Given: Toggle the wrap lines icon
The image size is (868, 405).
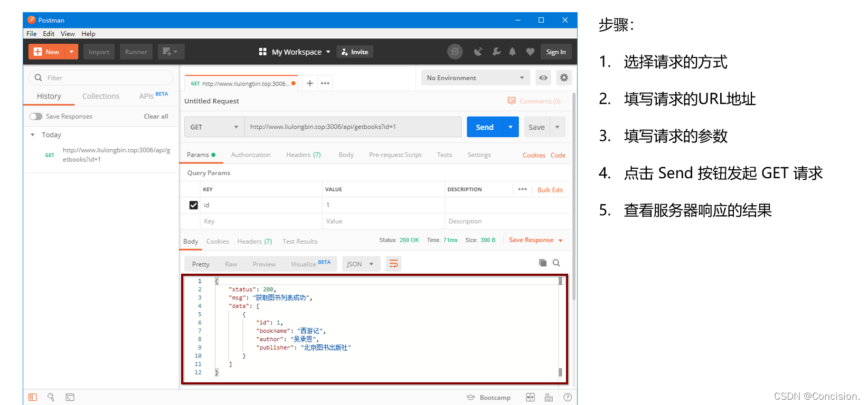Looking at the screenshot, I should pyautogui.click(x=394, y=264).
